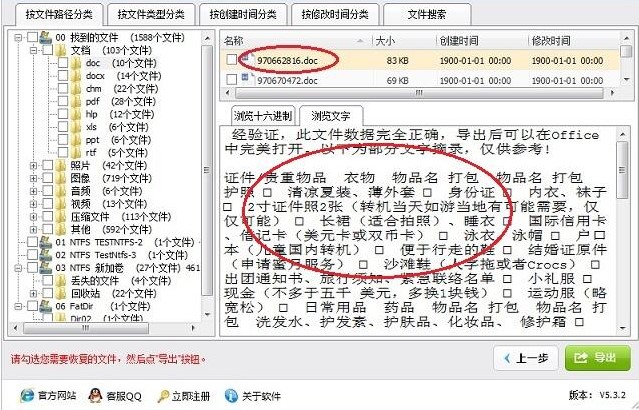639x410 pixels.
Task: Click the 图像 folder icon
Action: click(61, 178)
